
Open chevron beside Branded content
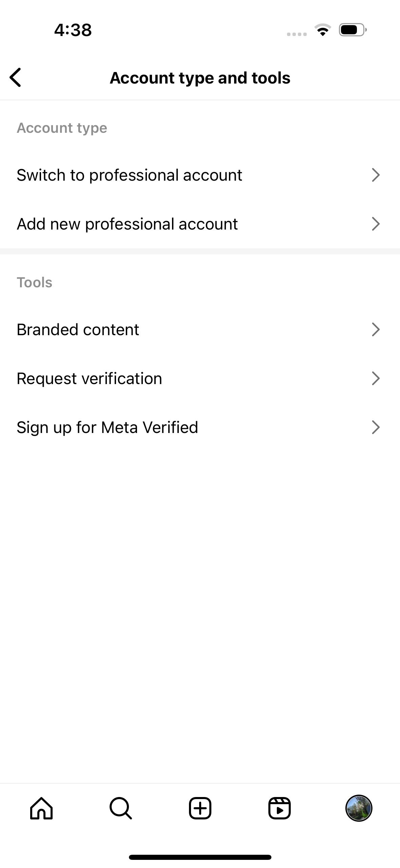click(x=375, y=329)
